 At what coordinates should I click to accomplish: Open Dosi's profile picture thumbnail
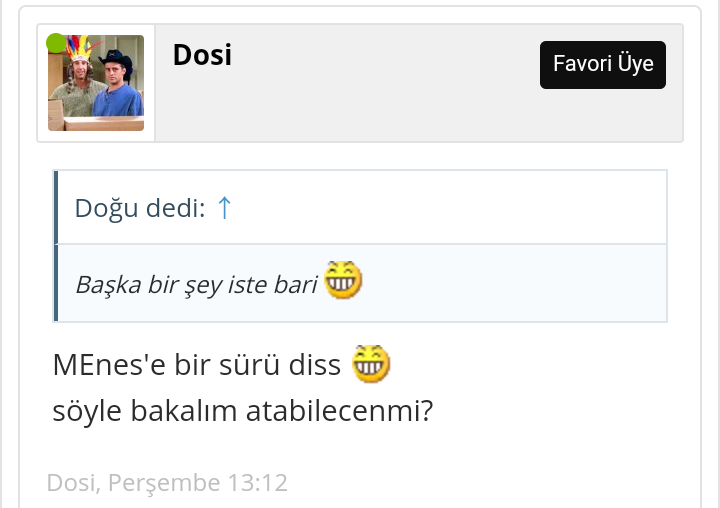pos(96,84)
